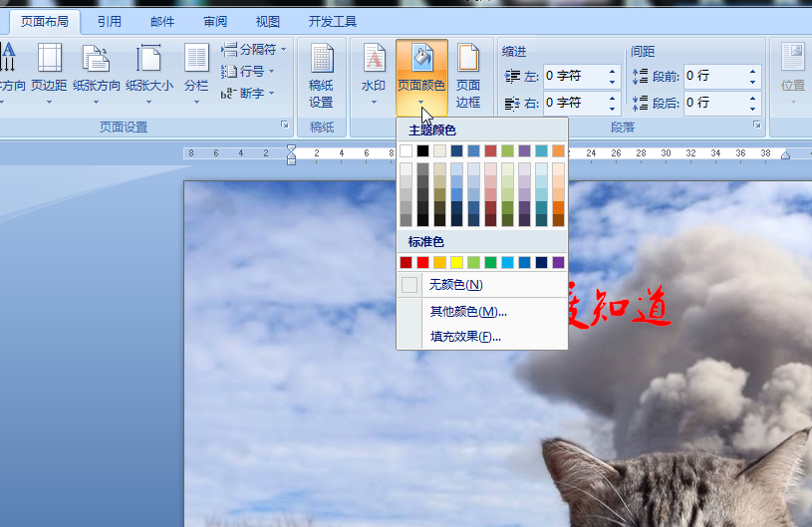Open 填充效果(F)... fill effects
Image resolution: width=812 pixels, height=527 pixels.
[482, 337]
